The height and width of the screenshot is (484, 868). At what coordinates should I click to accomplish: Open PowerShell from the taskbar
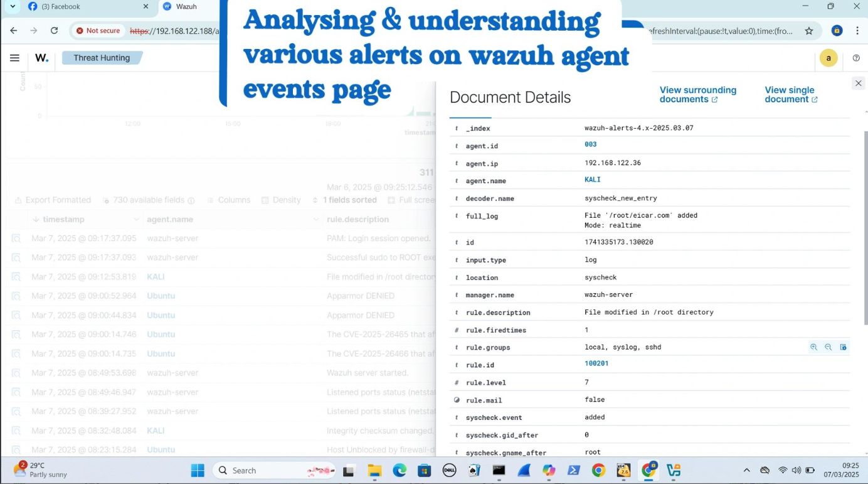click(x=574, y=470)
